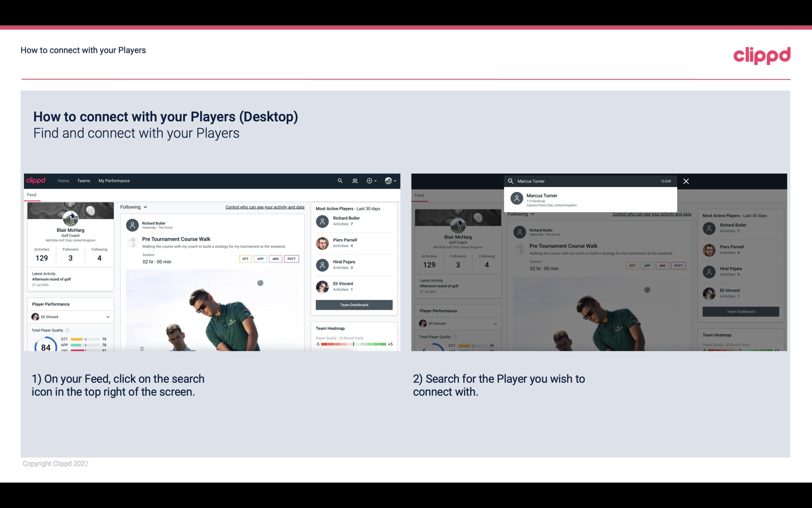Click the Teams navigation icon

pyautogui.click(x=83, y=180)
